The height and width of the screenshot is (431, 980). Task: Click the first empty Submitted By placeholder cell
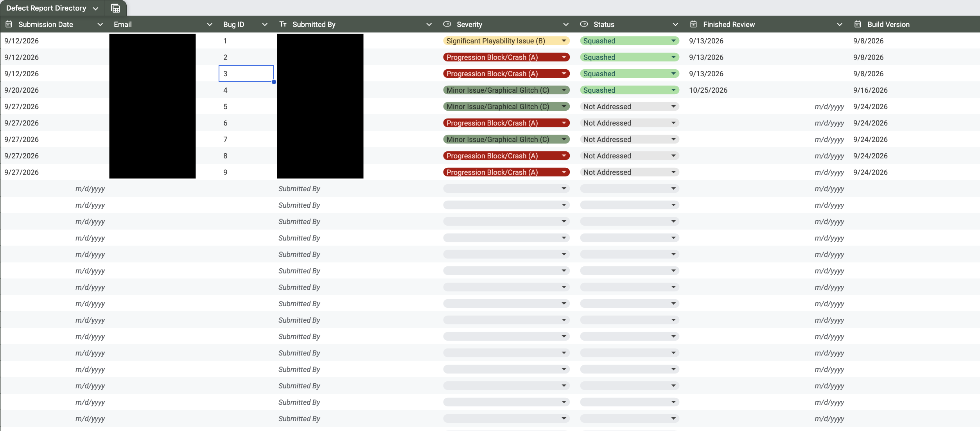tap(356, 189)
